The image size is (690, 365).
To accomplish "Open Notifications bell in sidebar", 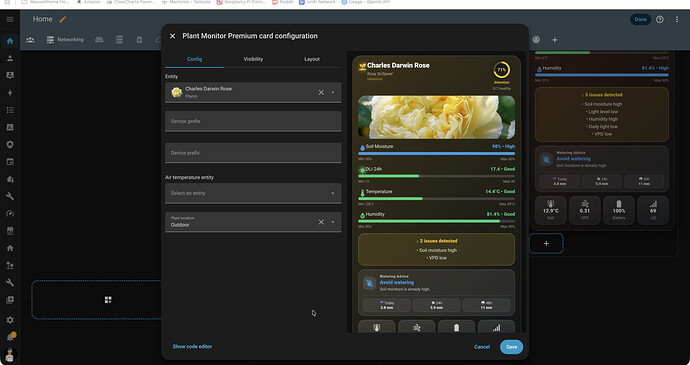I will click(x=10, y=337).
